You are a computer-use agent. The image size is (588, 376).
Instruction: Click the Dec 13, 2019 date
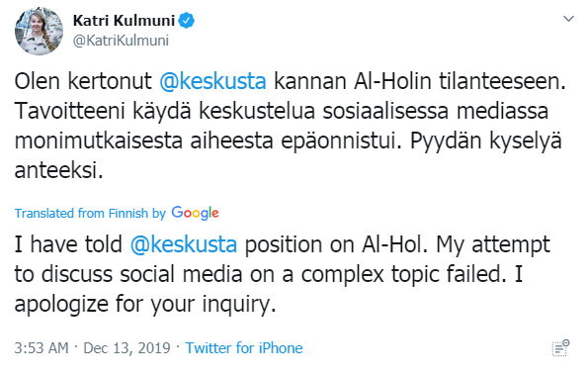point(126,348)
